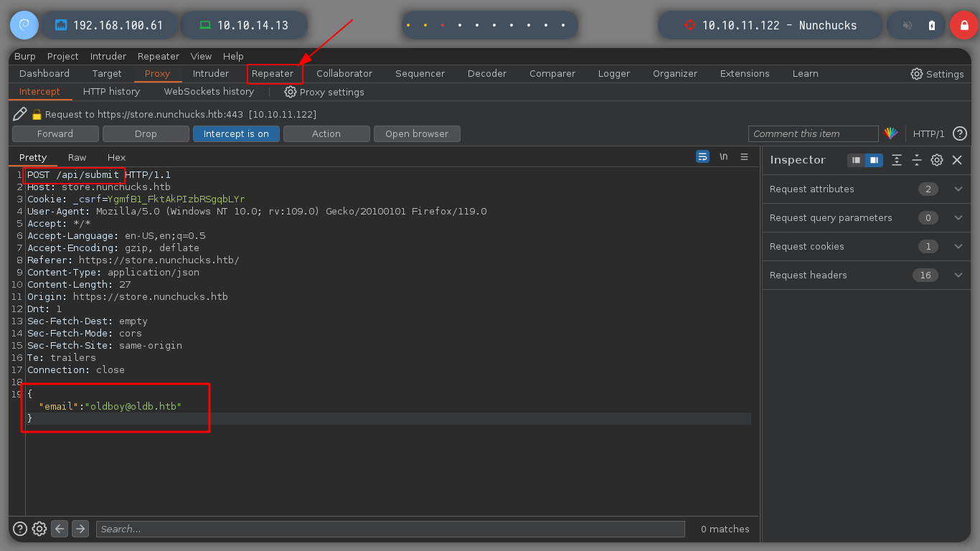Viewport: 980px width, 551px height.
Task: Open Burp Settings with the gear
Action: coord(937,74)
